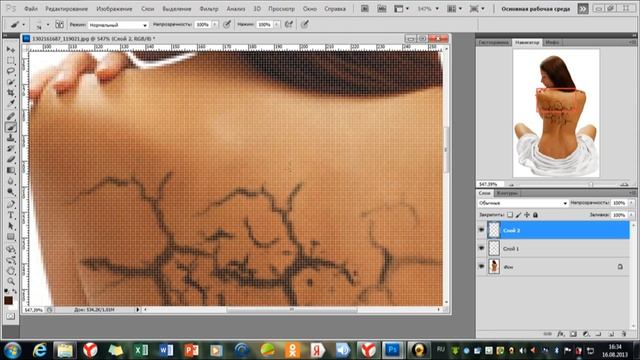Toggle Quick Mask mode
Image resolution: width=640 pixels, height=360 pixels.
[x=11, y=316]
